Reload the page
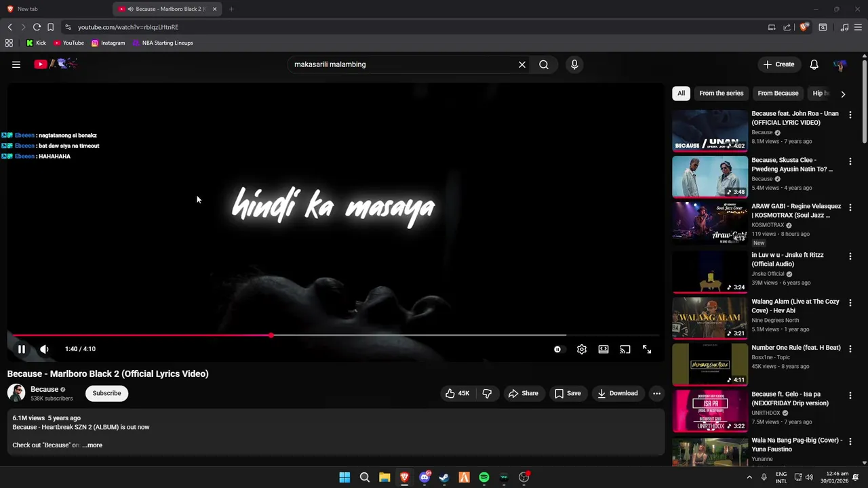Viewport: 868px width, 488px height. [37, 27]
